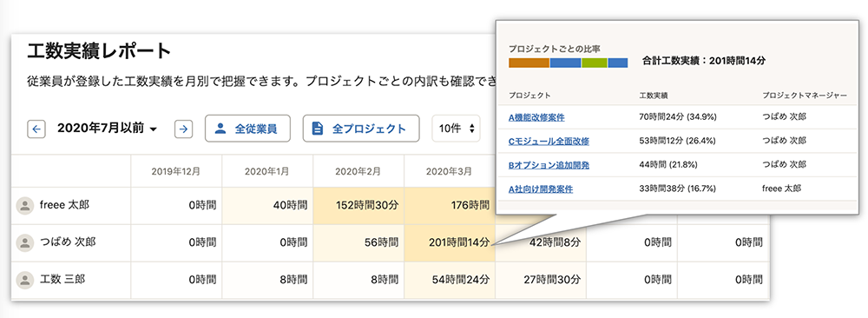Click the 工数 三郎 employee name
Viewport: 868px width, 318px height.
tap(62, 279)
